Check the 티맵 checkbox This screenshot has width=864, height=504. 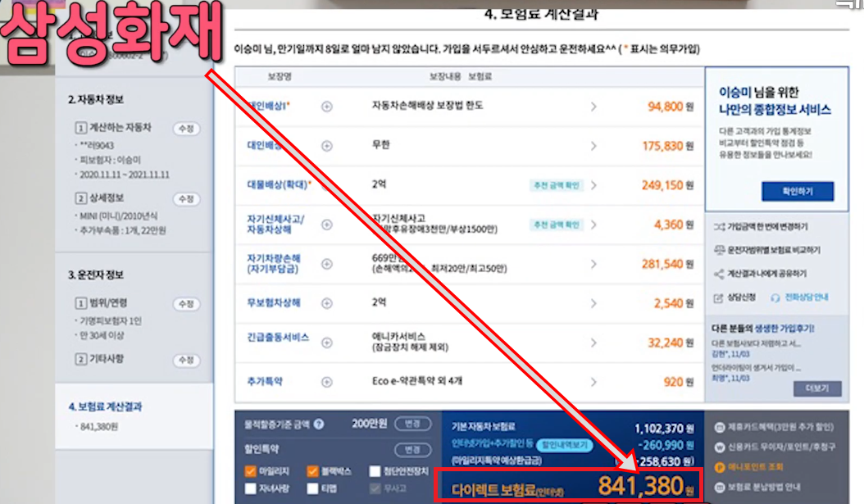click(312, 488)
